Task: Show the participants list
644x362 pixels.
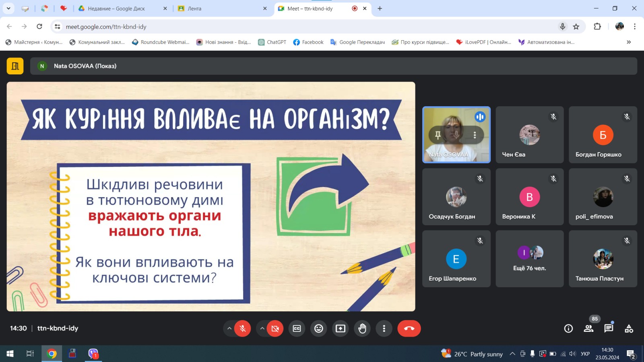Action: pyautogui.click(x=588, y=329)
